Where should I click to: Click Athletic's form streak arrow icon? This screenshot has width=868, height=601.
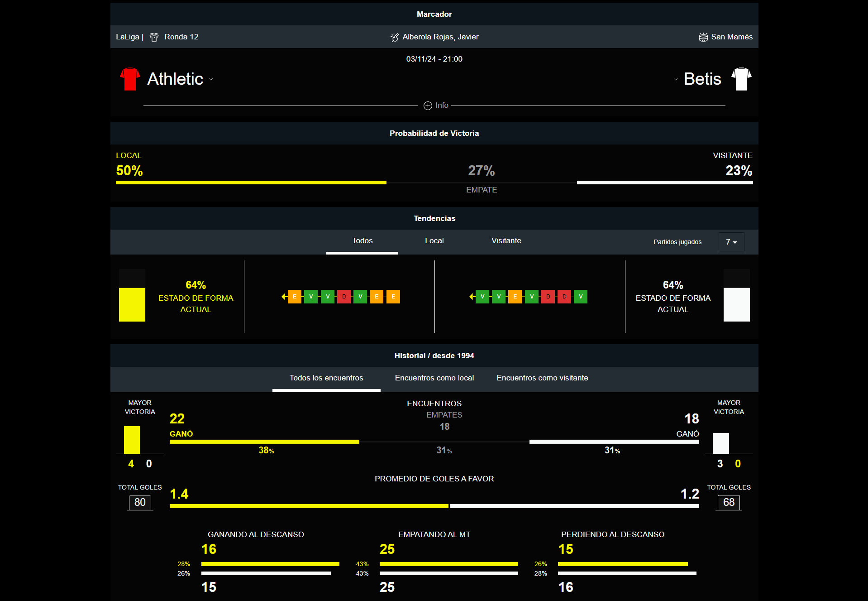284,297
